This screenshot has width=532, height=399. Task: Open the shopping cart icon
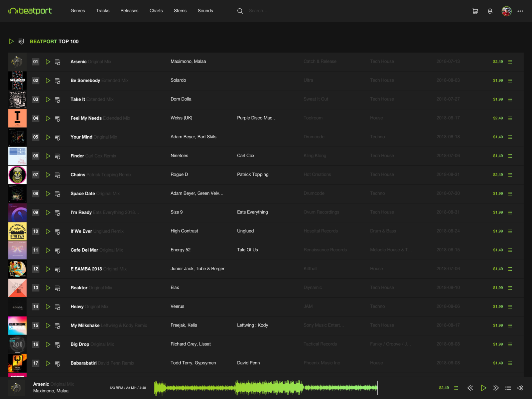(475, 11)
